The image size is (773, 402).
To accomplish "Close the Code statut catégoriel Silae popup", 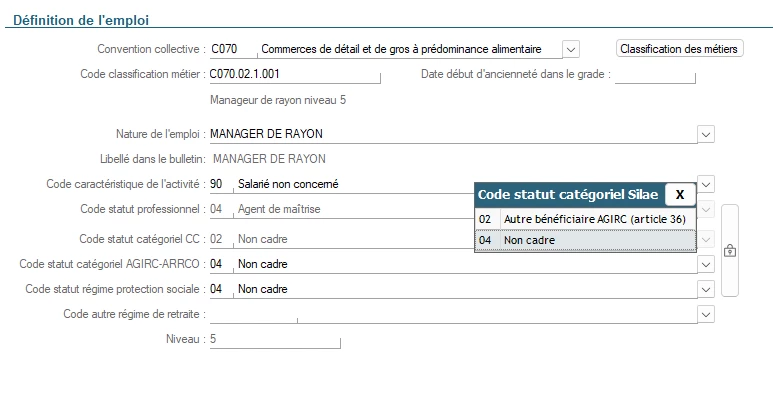I will [x=680, y=194].
